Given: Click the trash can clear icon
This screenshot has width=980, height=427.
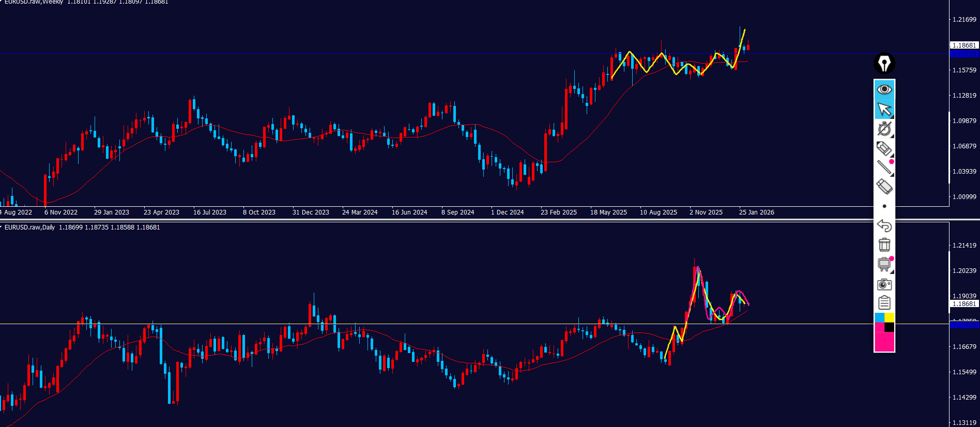Looking at the screenshot, I should coord(884,245).
